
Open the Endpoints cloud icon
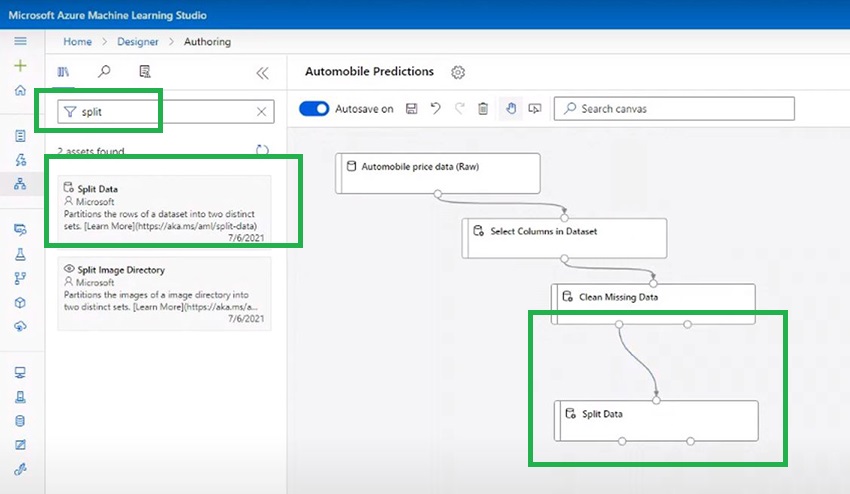pyautogui.click(x=20, y=326)
